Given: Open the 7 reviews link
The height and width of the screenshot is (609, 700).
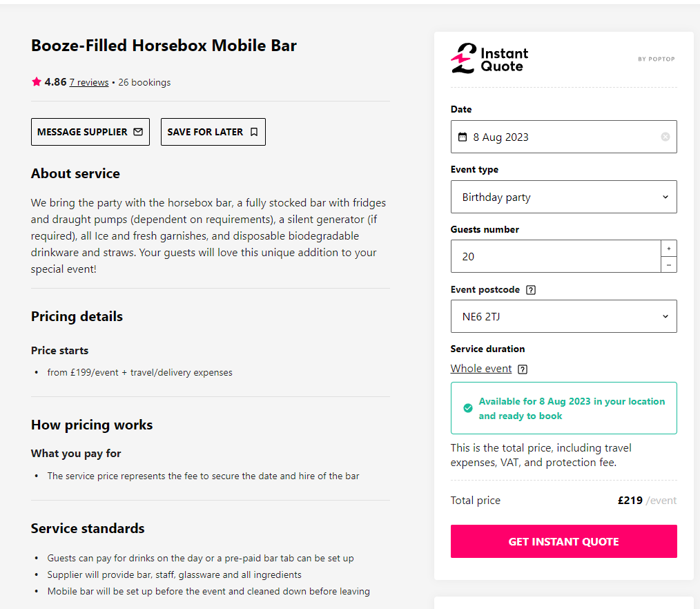Looking at the screenshot, I should (x=89, y=82).
